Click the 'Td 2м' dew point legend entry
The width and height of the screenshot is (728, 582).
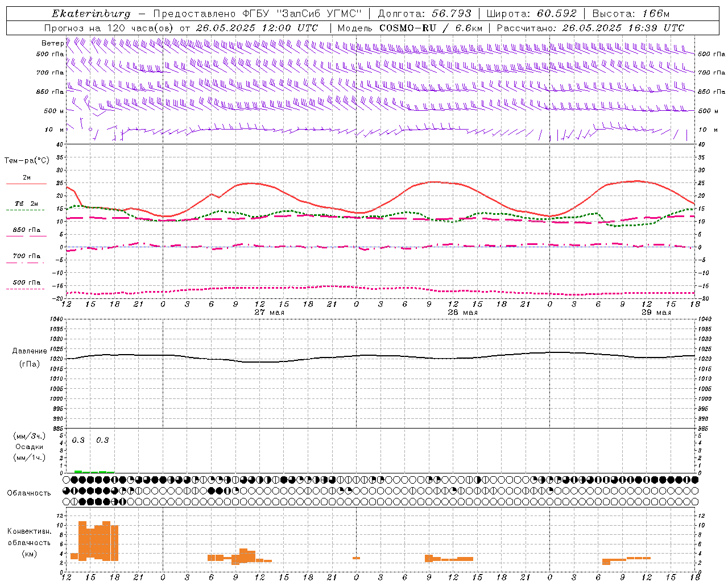(27, 203)
